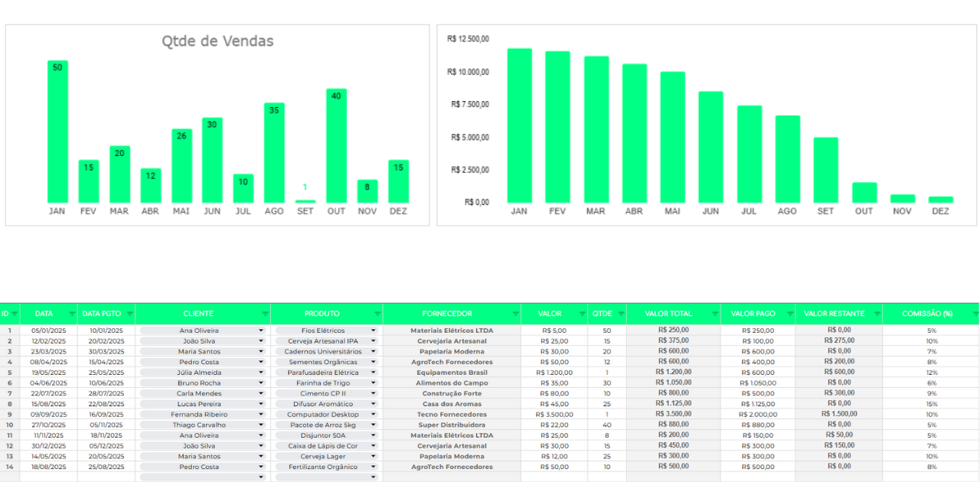Viewport: 980px width, 482px height.
Task: Open the VALOR RESTANTE filter icon
Action: pyautogui.click(x=876, y=314)
